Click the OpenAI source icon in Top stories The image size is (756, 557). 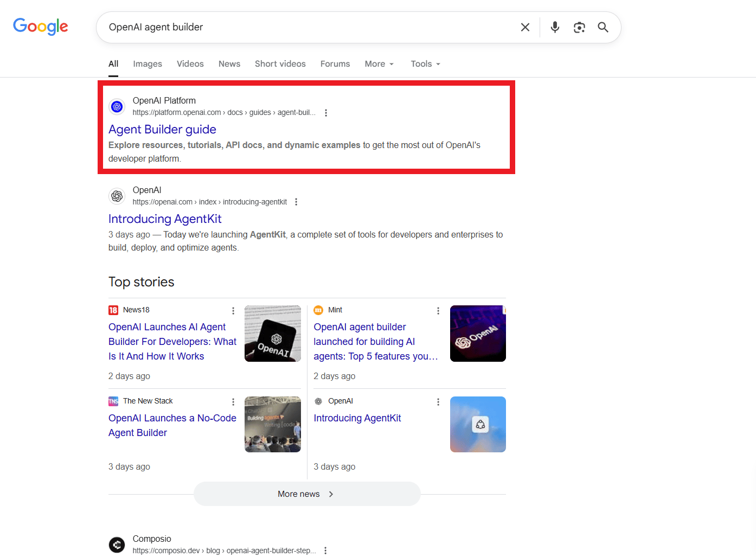pos(318,401)
